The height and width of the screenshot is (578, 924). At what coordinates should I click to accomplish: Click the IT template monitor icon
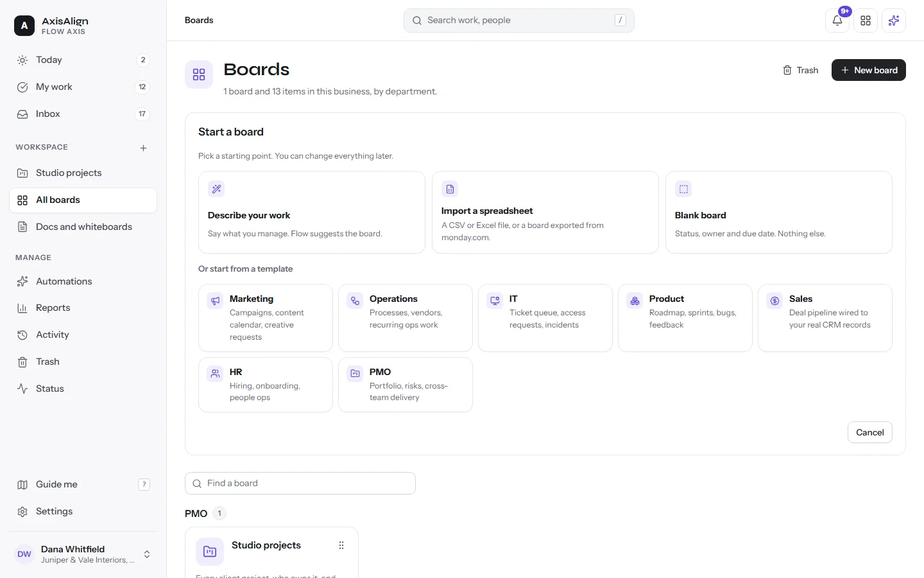(x=495, y=301)
